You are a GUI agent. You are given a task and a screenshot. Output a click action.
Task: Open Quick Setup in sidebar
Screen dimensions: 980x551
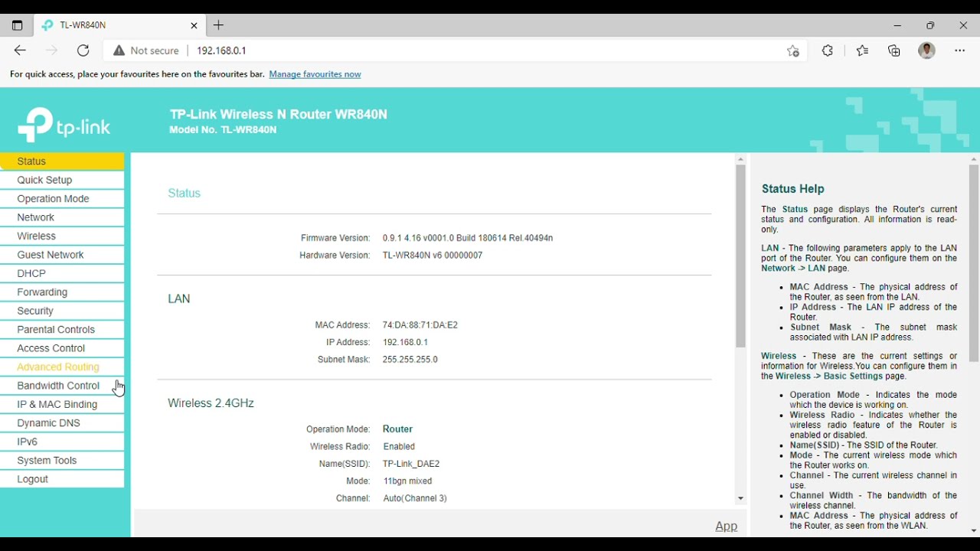click(x=63, y=181)
